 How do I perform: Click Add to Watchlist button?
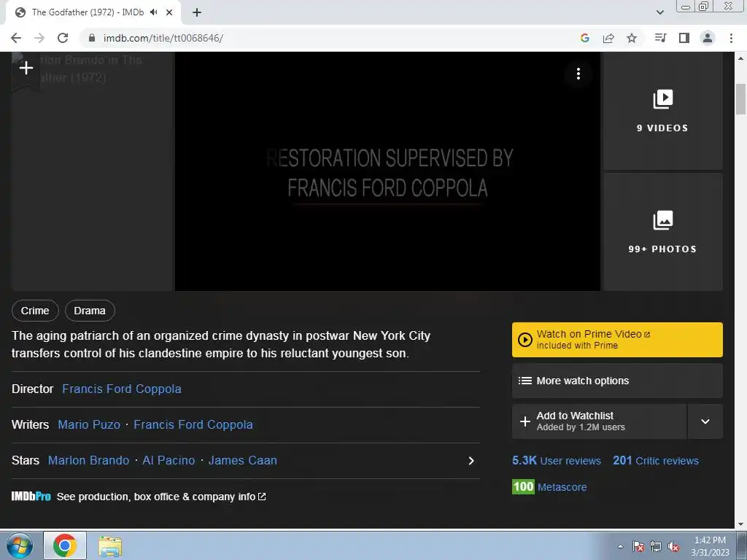click(x=599, y=421)
